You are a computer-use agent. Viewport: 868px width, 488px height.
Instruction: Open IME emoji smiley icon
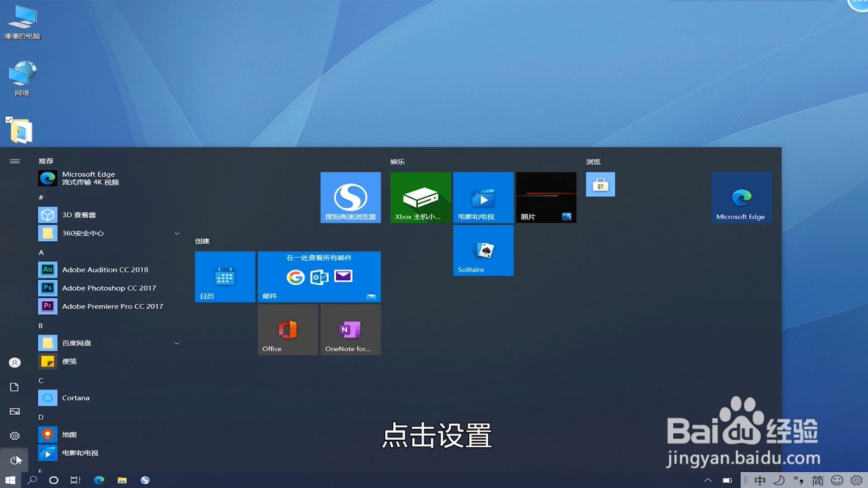pyautogui.click(x=837, y=480)
